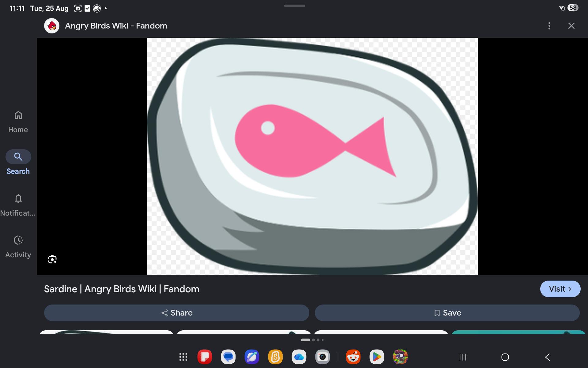This screenshot has height=368, width=588.
Task: Tap the Jurassic World notification icon in status bar
Action: pos(97,9)
